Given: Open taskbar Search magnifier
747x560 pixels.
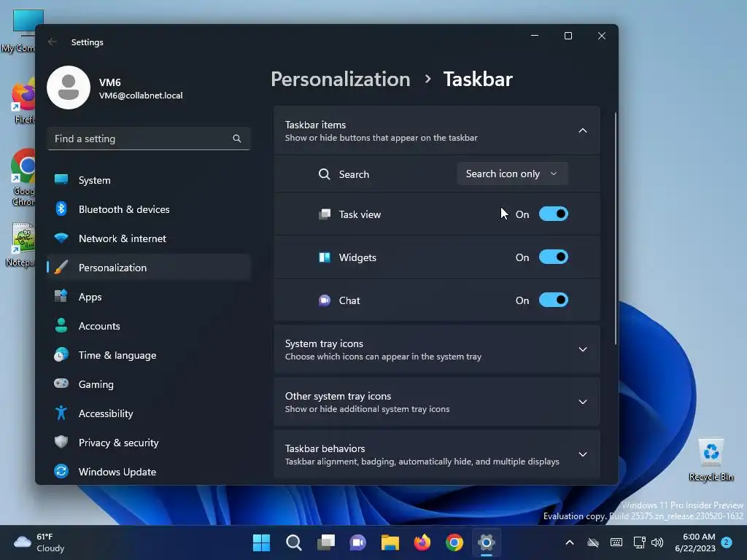Looking at the screenshot, I should 293,542.
